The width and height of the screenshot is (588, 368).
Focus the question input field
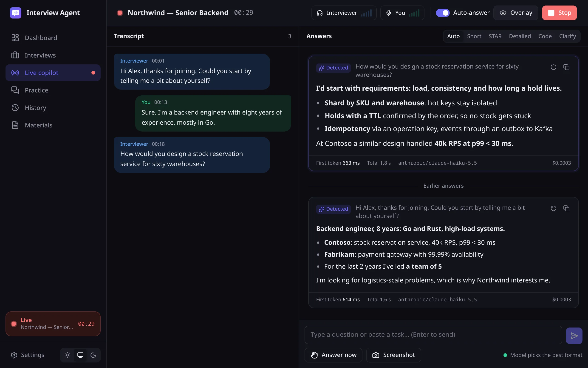(433, 335)
